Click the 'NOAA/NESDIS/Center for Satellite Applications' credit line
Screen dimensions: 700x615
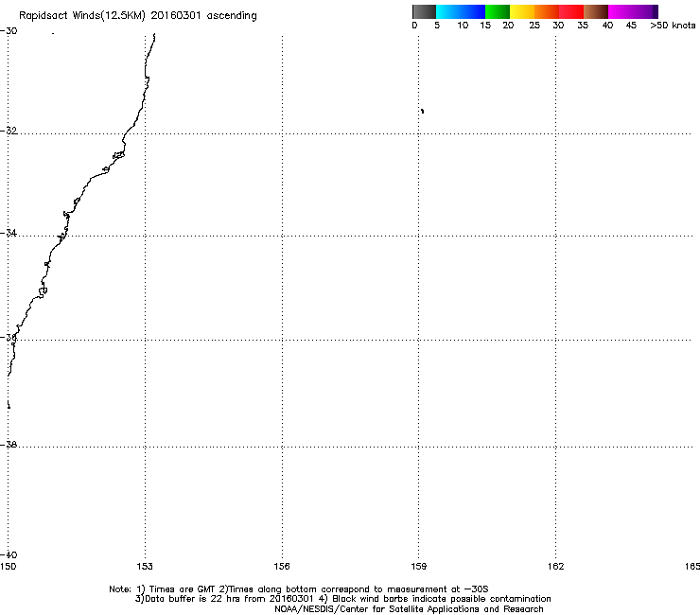pyautogui.click(x=409, y=609)
